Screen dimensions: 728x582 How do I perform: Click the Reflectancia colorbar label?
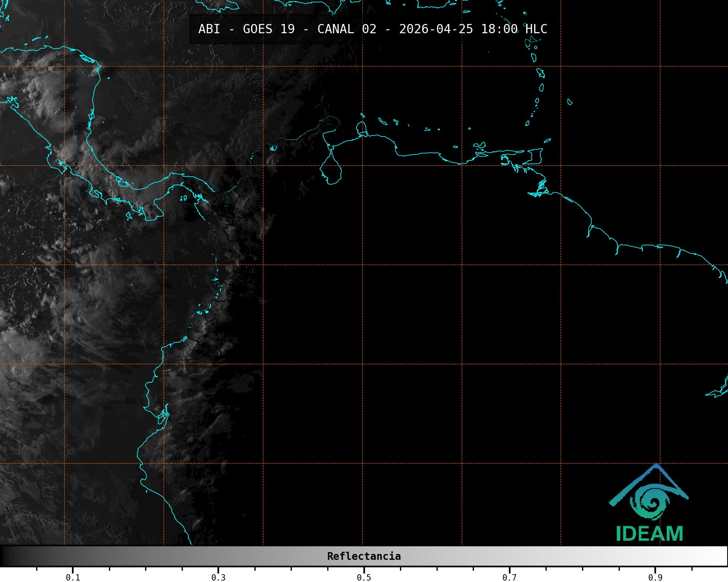pos(364,556)
